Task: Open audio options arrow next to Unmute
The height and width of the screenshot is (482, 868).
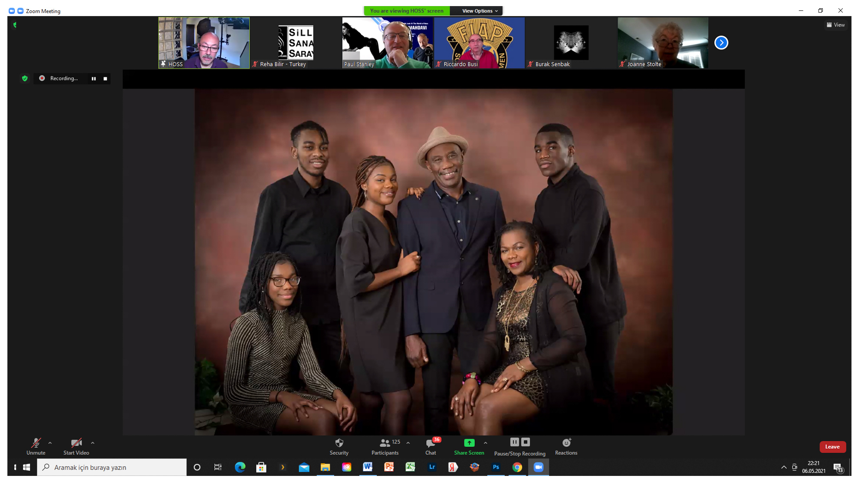Action: (50, 443)
